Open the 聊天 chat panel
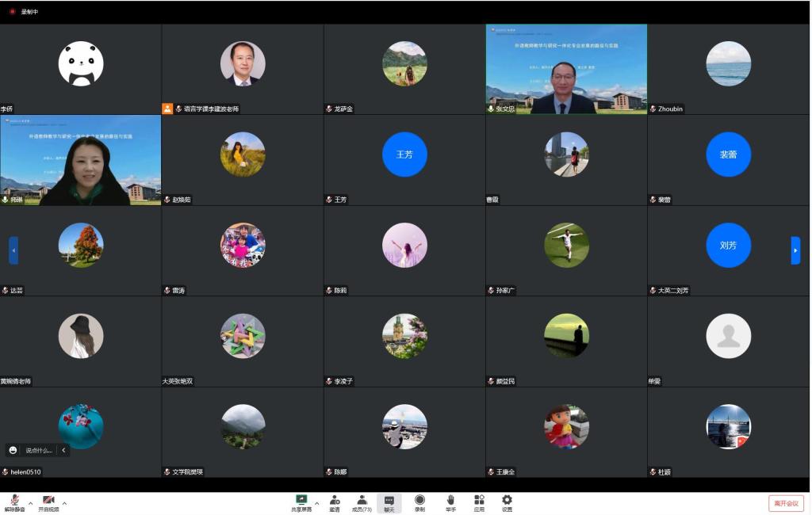 click(389, 502)
